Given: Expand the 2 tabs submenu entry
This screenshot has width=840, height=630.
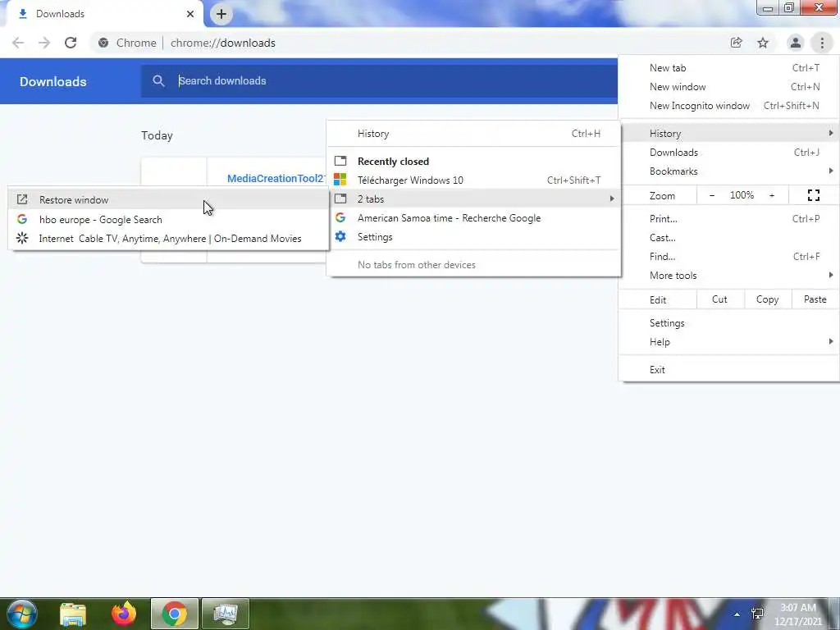Looking at the screenshot, I should pyautogui.click(x=473, y=199).
